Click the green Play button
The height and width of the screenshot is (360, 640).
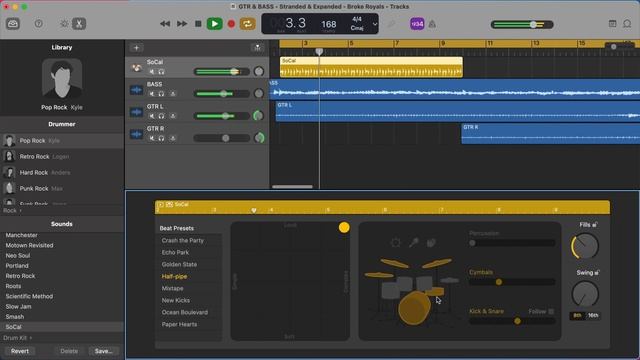coord(214,24)
